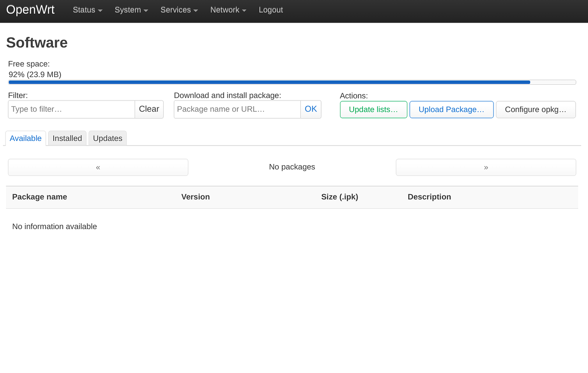Click the Update lists button
This screenshot has height=373, width=588.
[373, 109]
